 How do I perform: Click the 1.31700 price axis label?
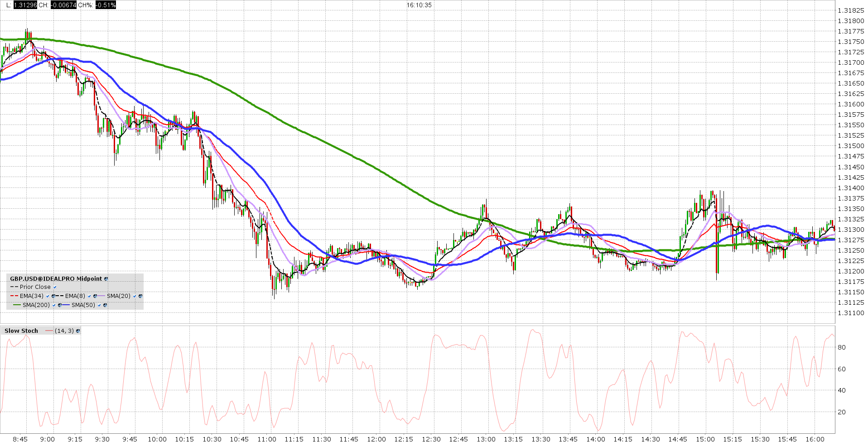(851, 62)
